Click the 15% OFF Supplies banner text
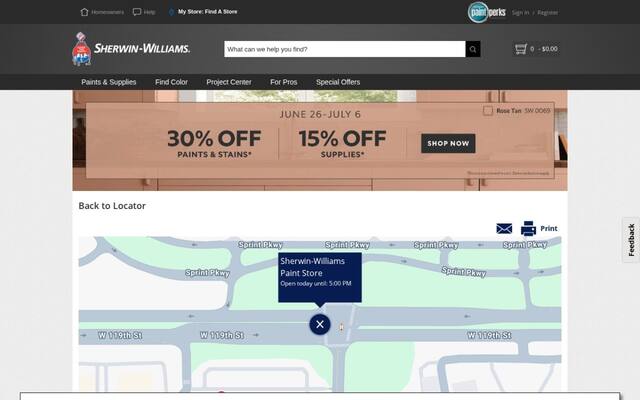This screenshot has height=400, width=640. click(x=342, y=143)
